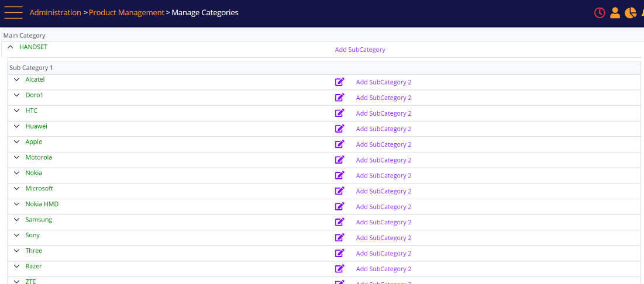Edit the Razer subcategory
Image resolution: width=644 pixels, height=284 pixels.
340,269
